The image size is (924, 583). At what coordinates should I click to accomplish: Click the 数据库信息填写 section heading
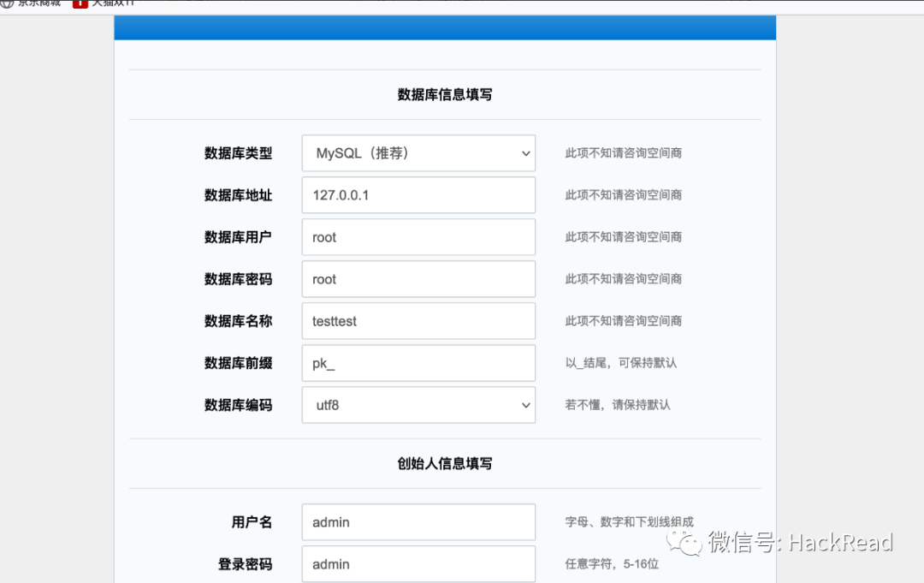click(x=445, y=94)
